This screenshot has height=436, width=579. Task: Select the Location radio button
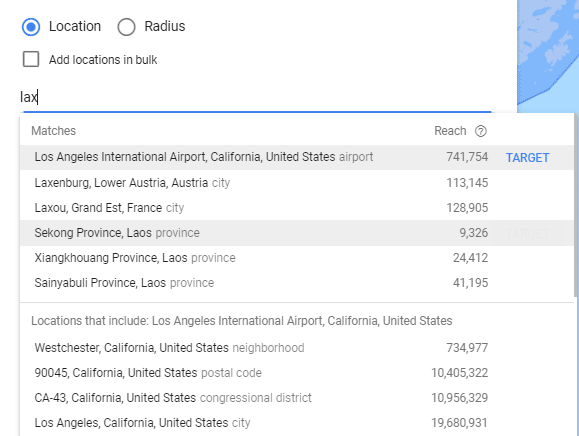[31, 27]
